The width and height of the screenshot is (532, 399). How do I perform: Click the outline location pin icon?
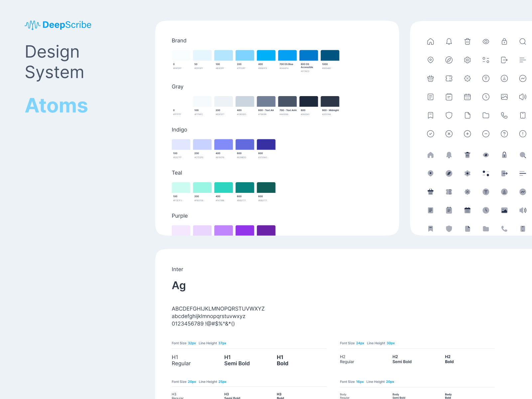click(431, 60)
